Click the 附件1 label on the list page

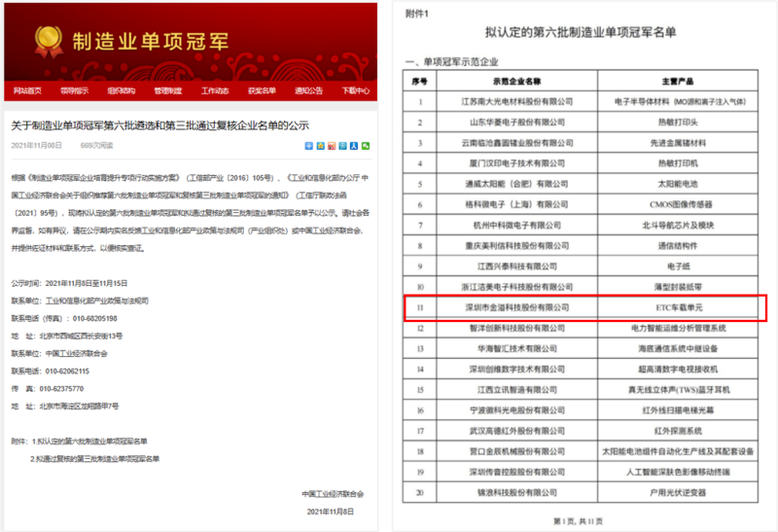coord(417,14)
